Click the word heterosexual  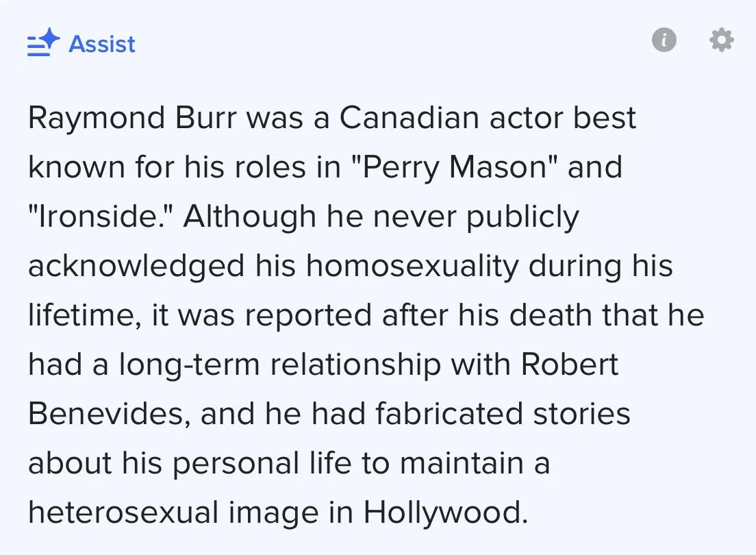tap(123, 513)
